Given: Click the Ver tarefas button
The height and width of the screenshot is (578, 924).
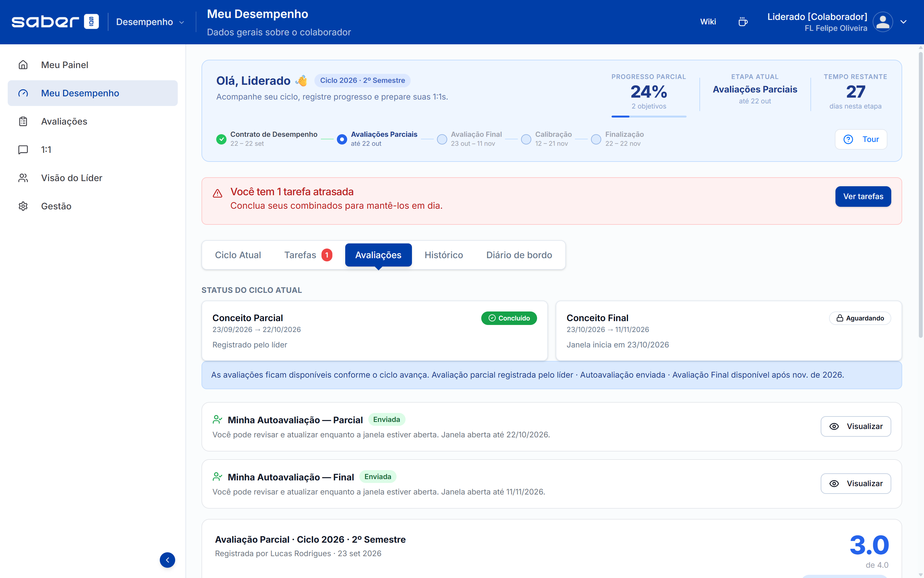Looking at the screenshot, I should point(863,197).
